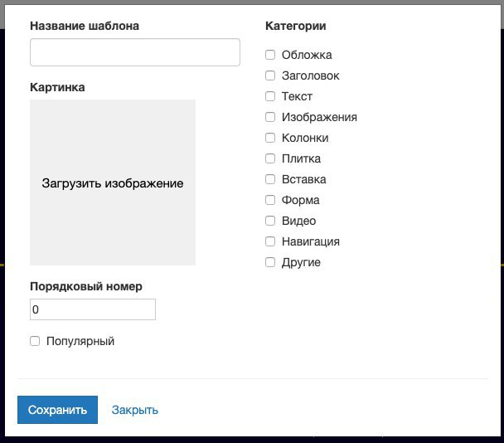Click the Картинка label
Image resolution: width=504 pixels, height=443 pixels.
pyautogui.click(x=57, y=87)
